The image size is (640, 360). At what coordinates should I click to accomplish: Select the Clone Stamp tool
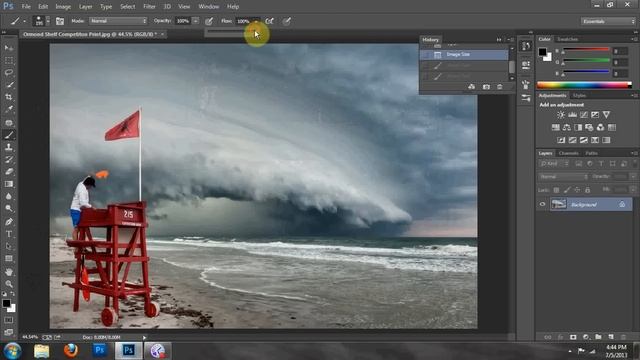pos(9,147)
